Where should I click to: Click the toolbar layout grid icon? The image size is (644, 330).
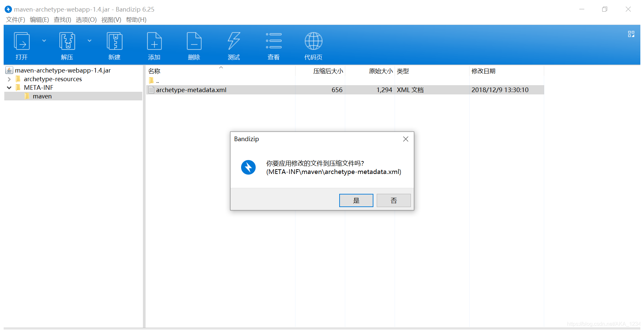point(631,34)
